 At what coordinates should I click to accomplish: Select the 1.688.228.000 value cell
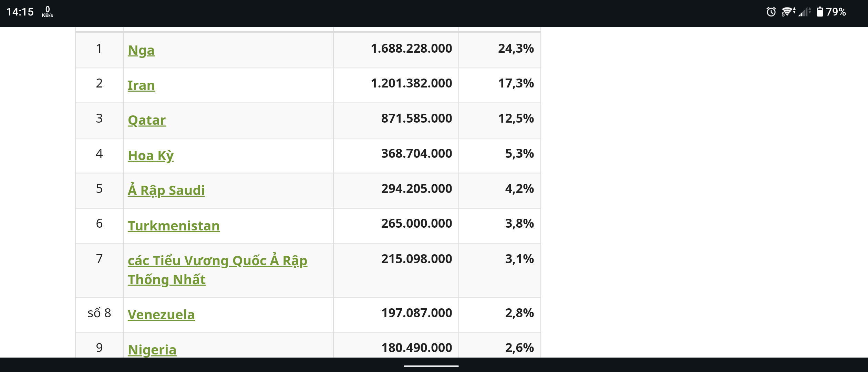(x=411, y=49)
